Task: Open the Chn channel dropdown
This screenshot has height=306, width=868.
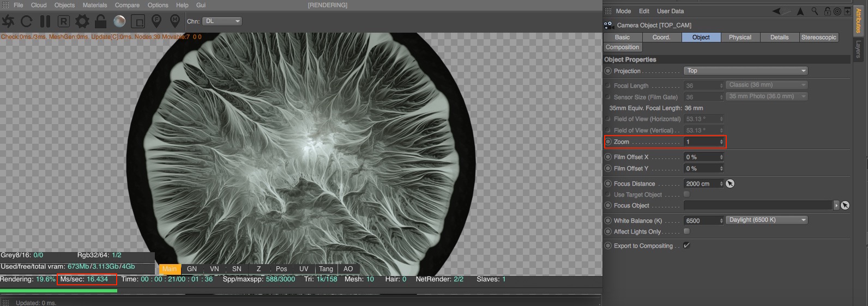Action: pyautogui.click(x=222, y=21)
